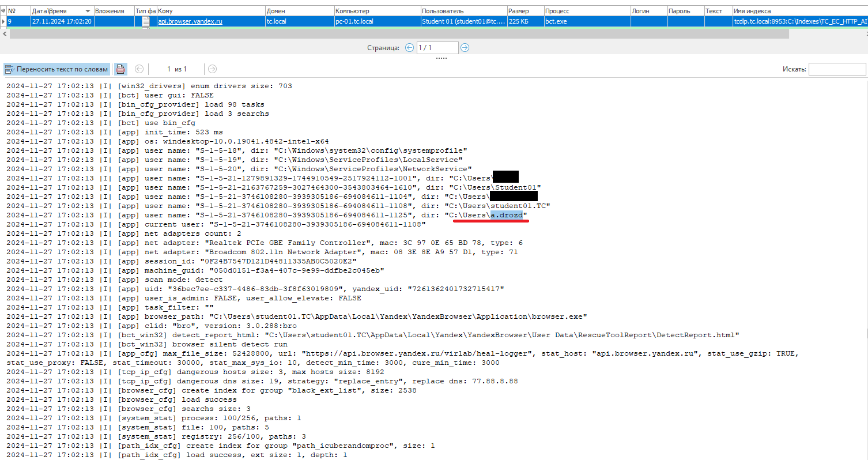
Task: Open the api.browser.yandex.ru link in the 'Кому' column
Action: 190,21
